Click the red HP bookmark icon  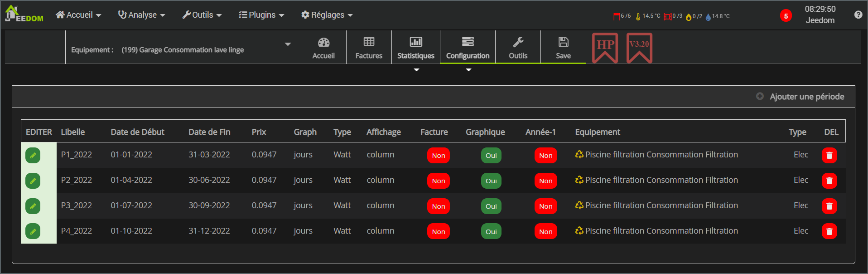click(605, 48)
